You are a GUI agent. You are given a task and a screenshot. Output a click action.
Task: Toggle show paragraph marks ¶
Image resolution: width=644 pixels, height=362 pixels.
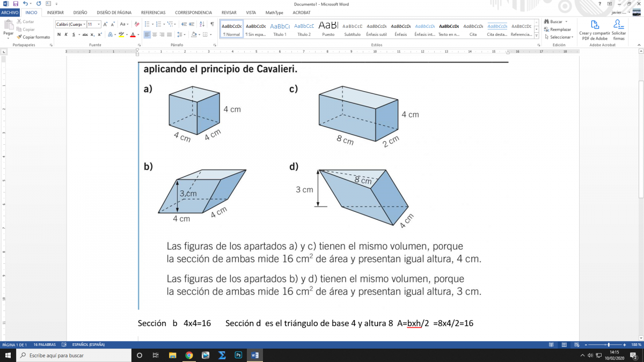click(212, 24)
